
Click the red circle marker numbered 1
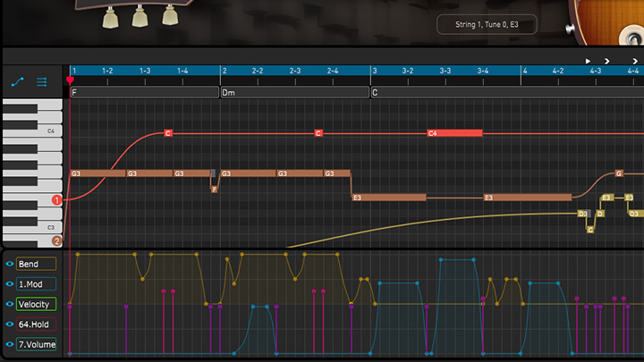pyautogui.click(x=56, y=200)
